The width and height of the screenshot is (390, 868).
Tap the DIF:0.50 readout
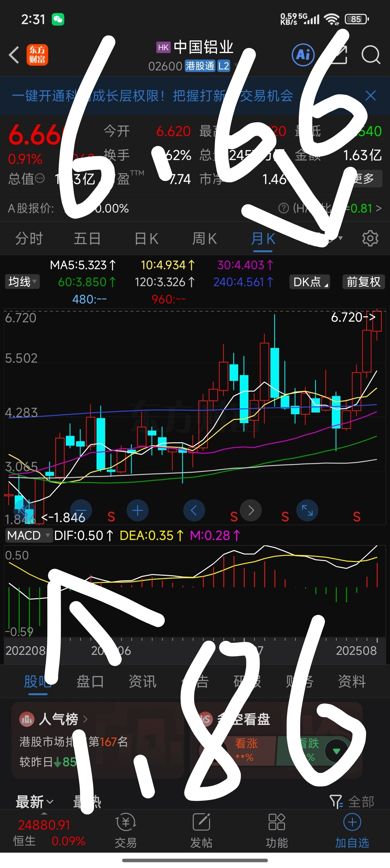pyautogui.click(x=83, y=535)
